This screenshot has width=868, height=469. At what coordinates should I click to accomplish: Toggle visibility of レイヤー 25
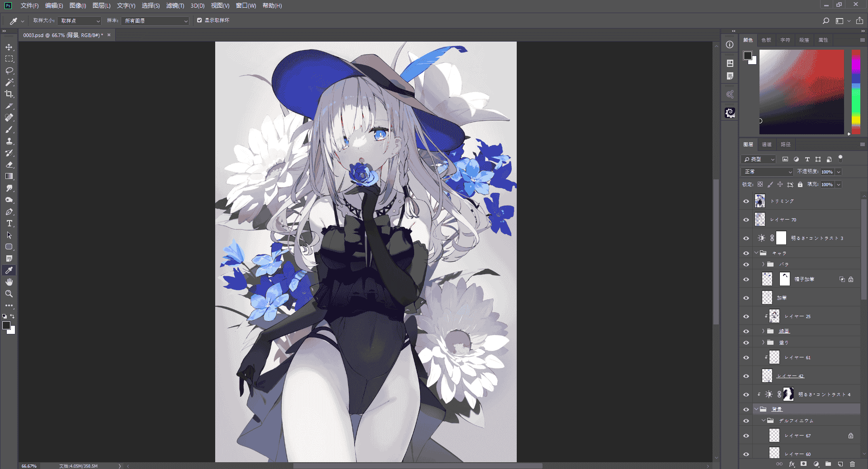tap(746, 317)
